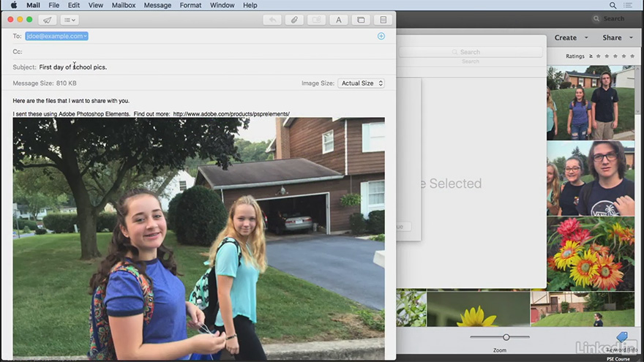Close the Mail compose window

[11, 19]
